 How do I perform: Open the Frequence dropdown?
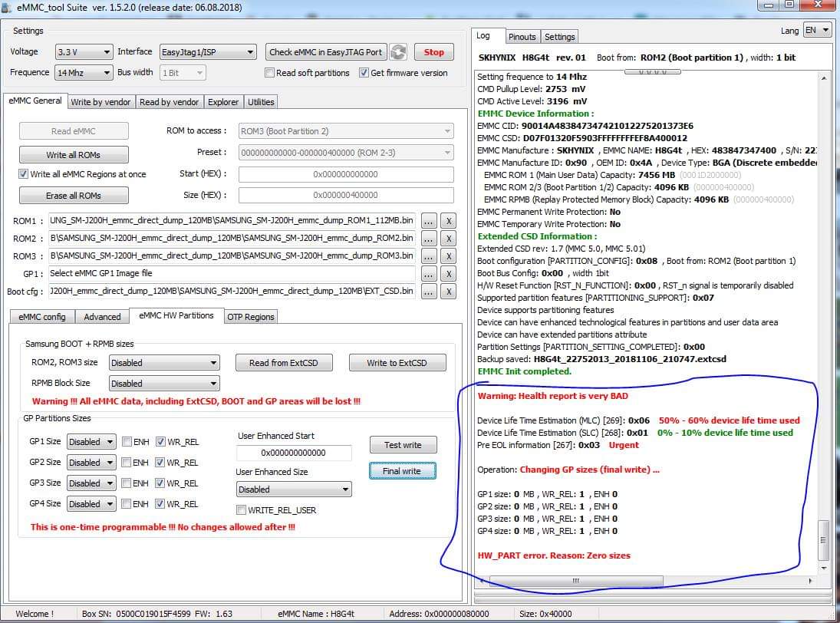84,73
